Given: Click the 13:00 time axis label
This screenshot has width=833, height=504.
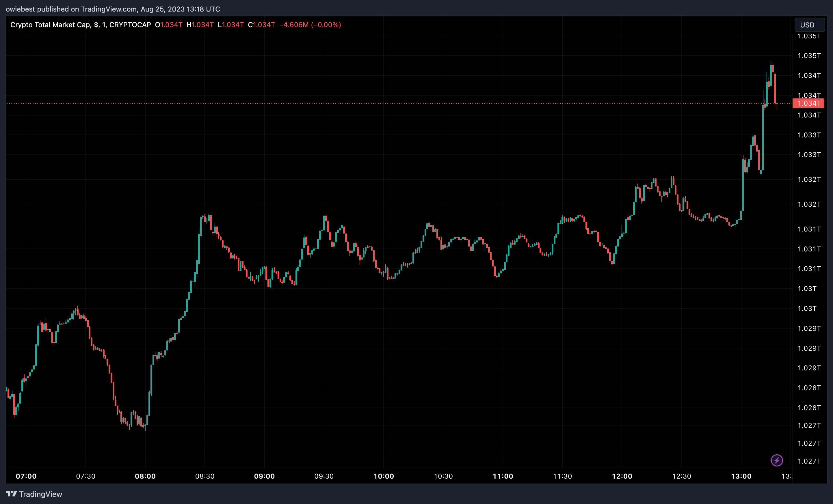Looking at the screenshot, I should tap(741, 476).
